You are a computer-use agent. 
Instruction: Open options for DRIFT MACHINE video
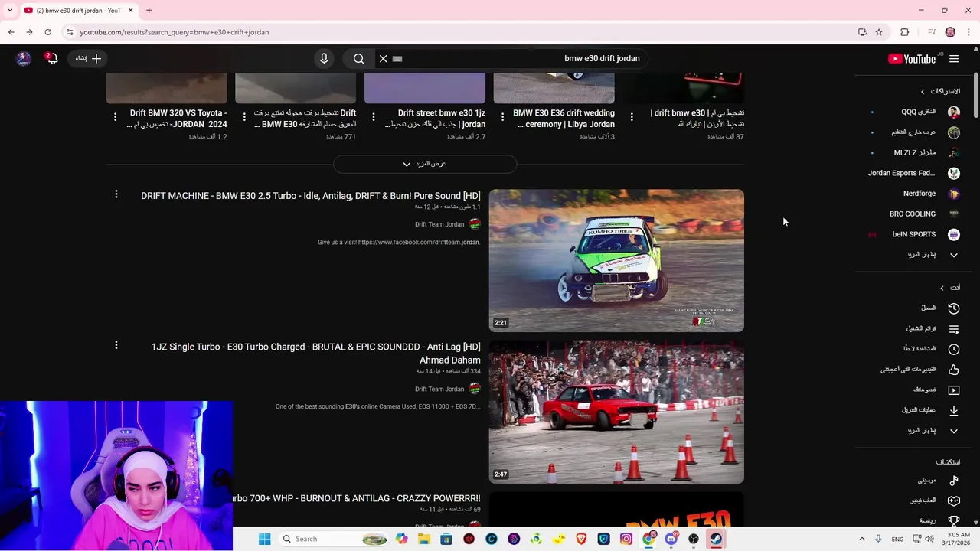click(116, 194)
